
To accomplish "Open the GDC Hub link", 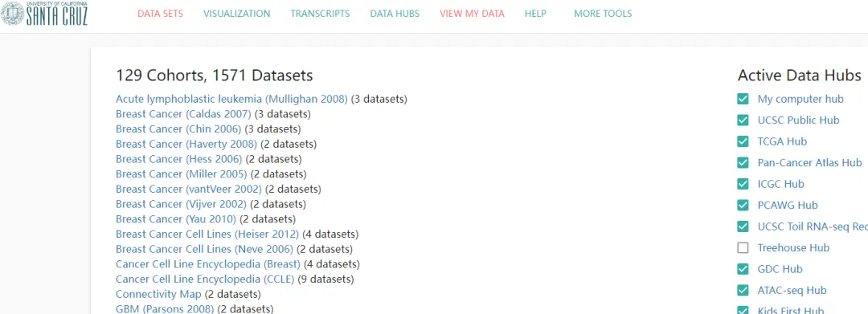I will click(780, 269).
